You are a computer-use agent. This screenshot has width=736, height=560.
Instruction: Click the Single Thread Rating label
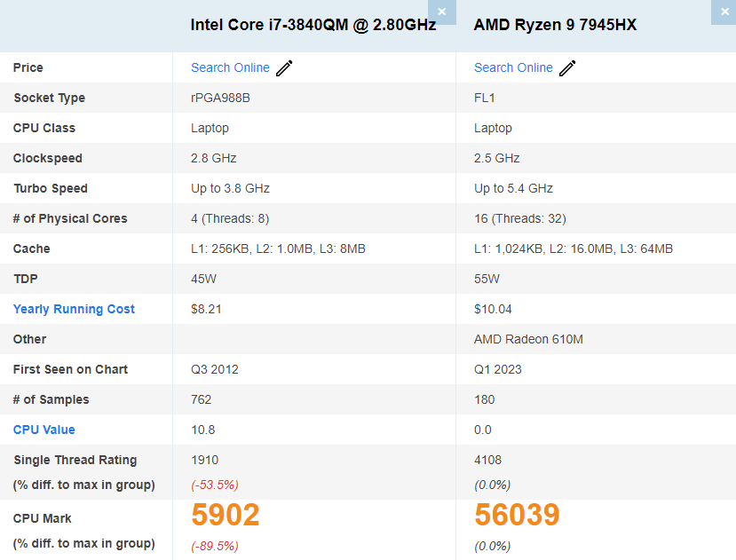coord(75,460)
